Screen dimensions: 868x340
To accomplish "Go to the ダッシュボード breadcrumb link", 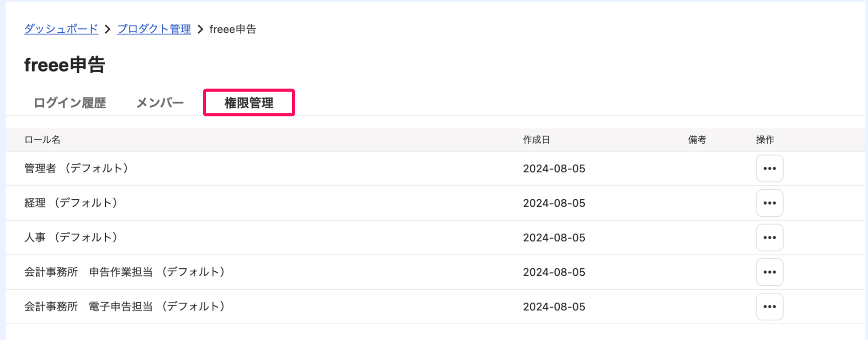I will point(61,29).
